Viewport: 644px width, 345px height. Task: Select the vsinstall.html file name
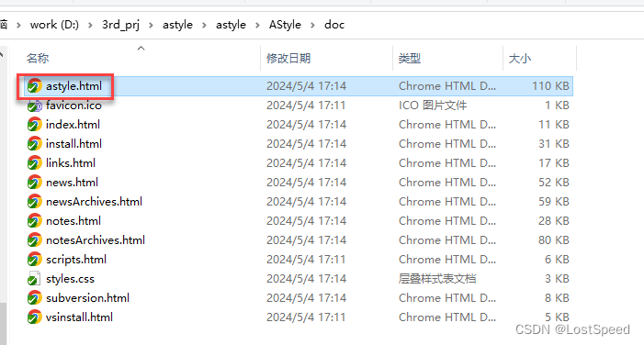79,317
